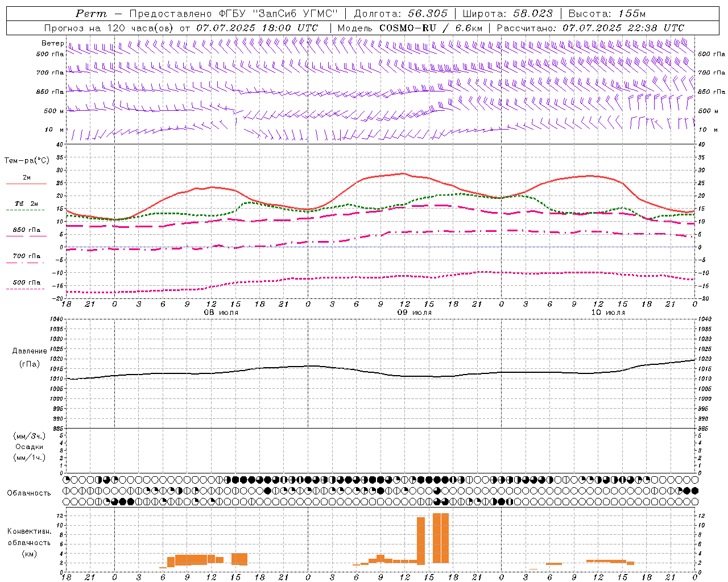Click the "Давление" pressure panel label
The image size is (728, 582).
(x=30, y=351)
